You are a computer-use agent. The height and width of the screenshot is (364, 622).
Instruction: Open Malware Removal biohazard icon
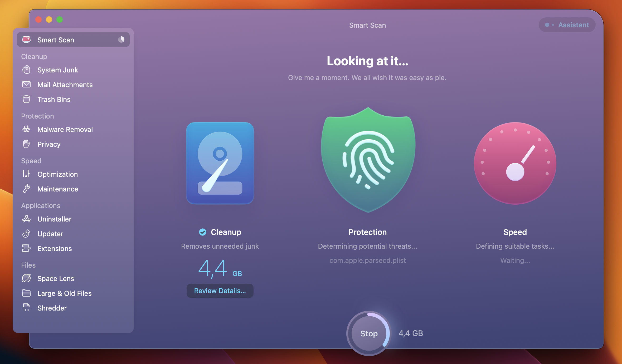(26, 129)
